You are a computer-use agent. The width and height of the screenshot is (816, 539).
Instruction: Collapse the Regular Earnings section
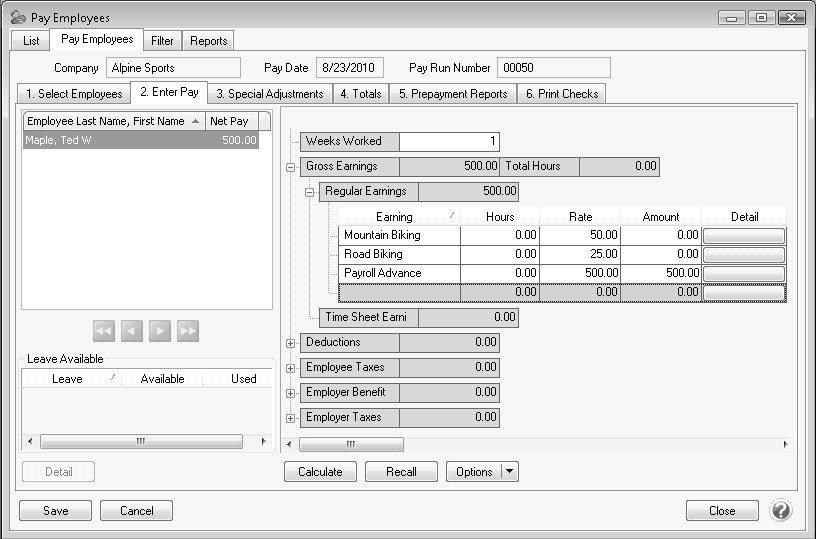point(310,192)
